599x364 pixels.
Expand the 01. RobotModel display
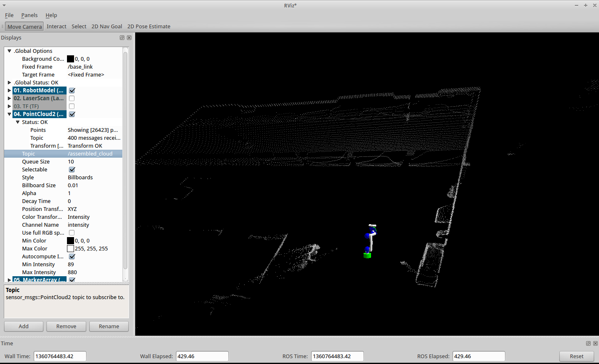(x=9, y=90)
